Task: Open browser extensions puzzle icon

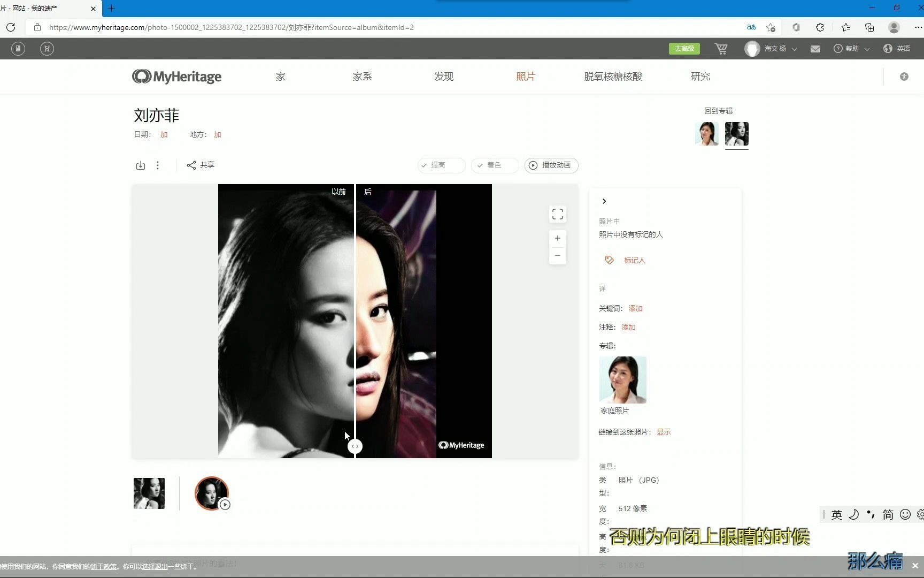Action: click(x=820, y=27)
